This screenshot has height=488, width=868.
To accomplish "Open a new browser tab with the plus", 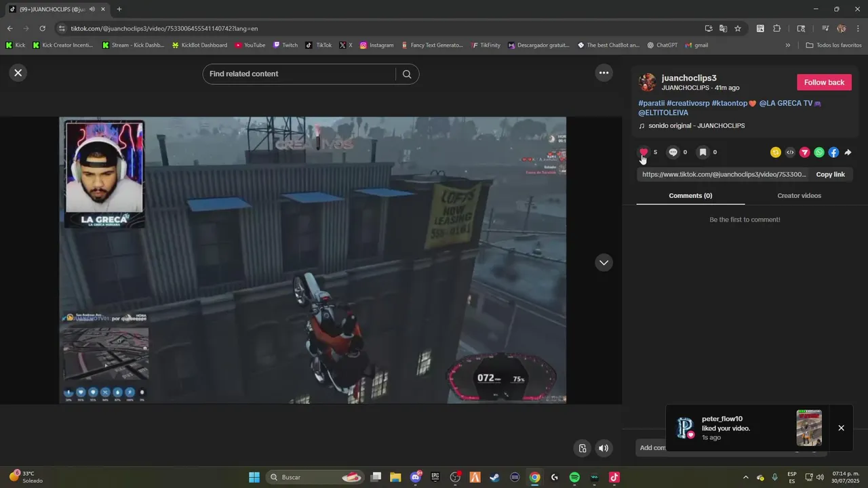I will (x=119, y=9).
